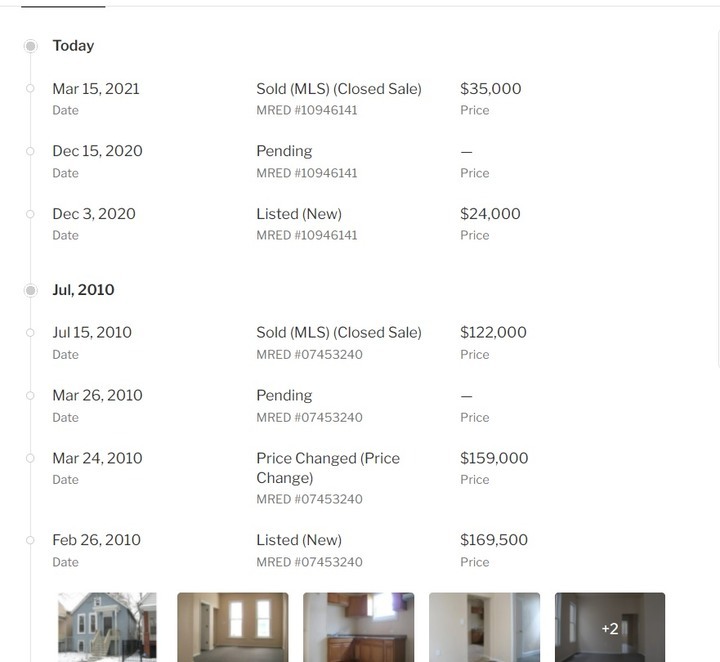Viewport: 720px width, 662px height.
Task: Click MRED #07453240 under Feb 26 listing
Action: click(x=309, y=562)
